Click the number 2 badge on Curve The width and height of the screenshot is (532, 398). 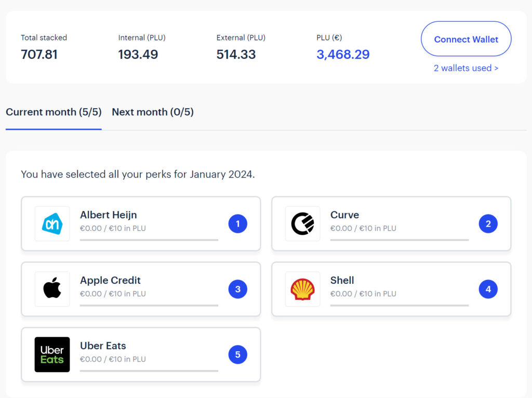tap(488, 223)
